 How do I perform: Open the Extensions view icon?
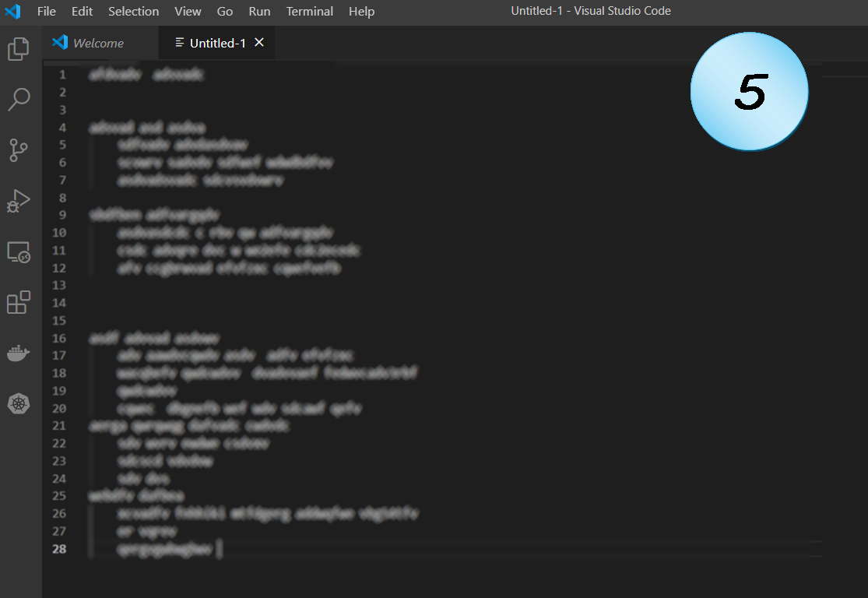(x=19, y=302)
